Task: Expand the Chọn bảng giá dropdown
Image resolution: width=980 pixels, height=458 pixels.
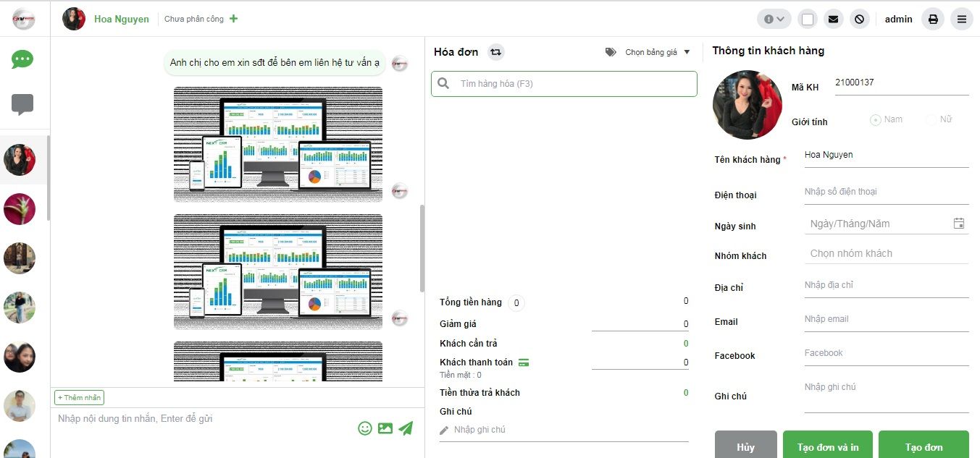Action: click(648, 52)
